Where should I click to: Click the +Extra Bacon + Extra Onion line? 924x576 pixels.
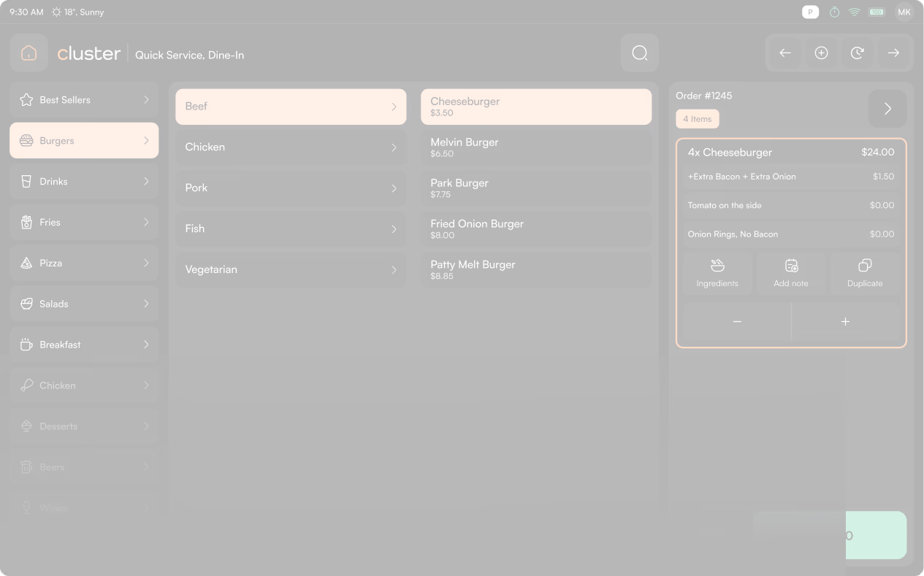(x=791, y=177)
